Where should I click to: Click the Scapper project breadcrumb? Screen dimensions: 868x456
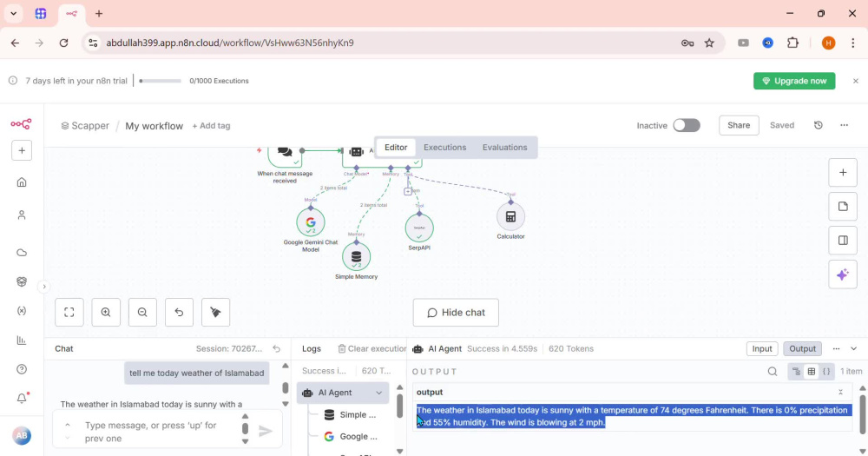[x=85, y=126]
